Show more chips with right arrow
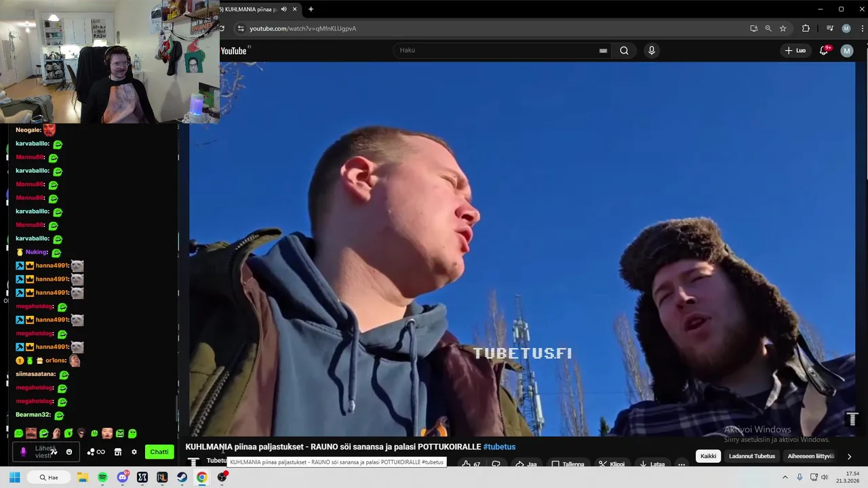The image size is (868, 488). [x=849, y=456]
